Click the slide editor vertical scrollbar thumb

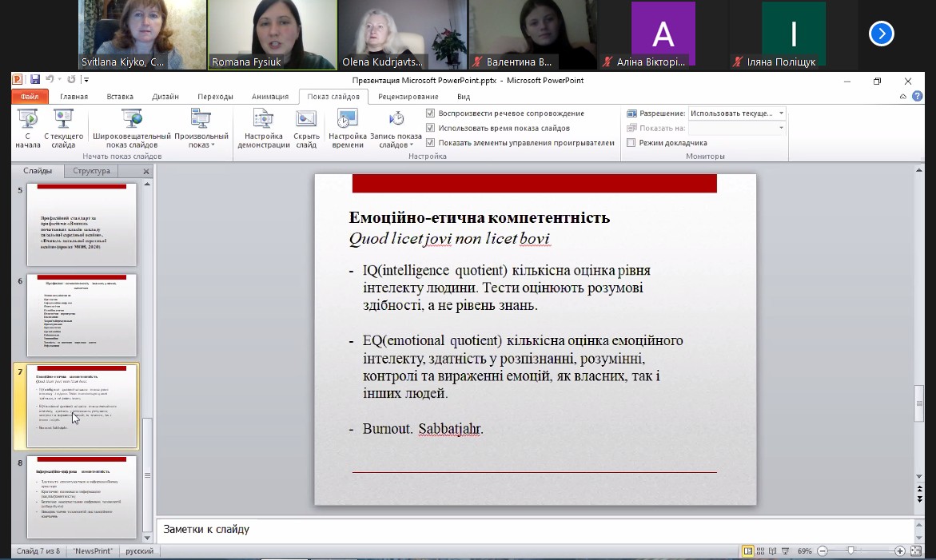coord(920,403)
